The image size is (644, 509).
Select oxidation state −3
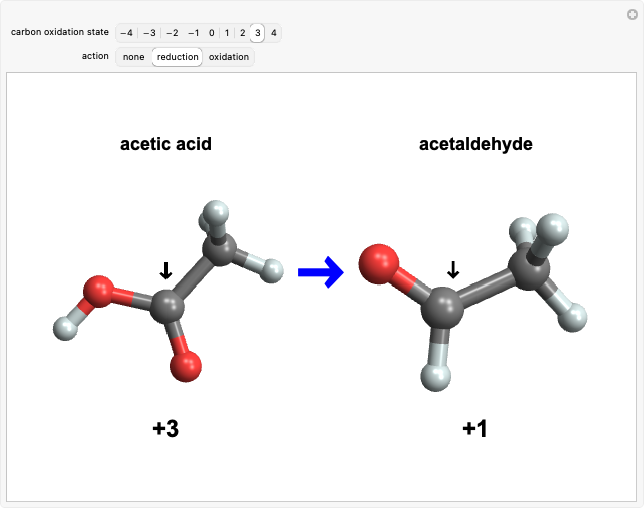(148, 33)
